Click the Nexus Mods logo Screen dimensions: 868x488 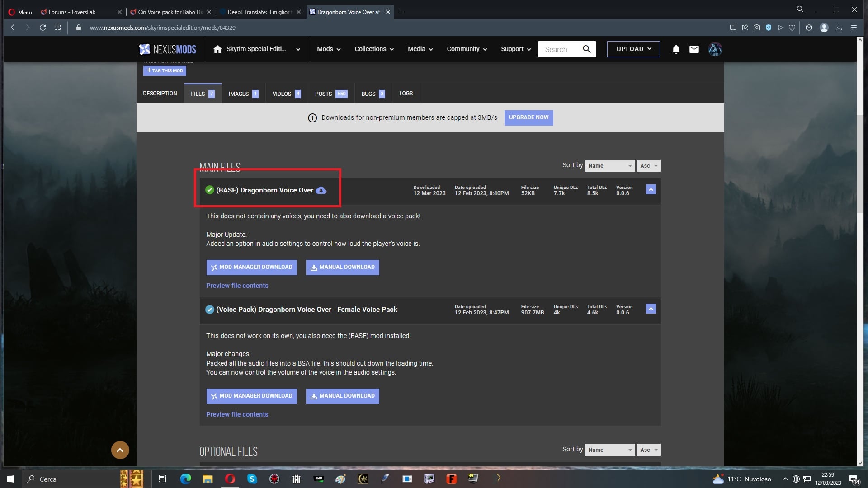pos(167,49)
